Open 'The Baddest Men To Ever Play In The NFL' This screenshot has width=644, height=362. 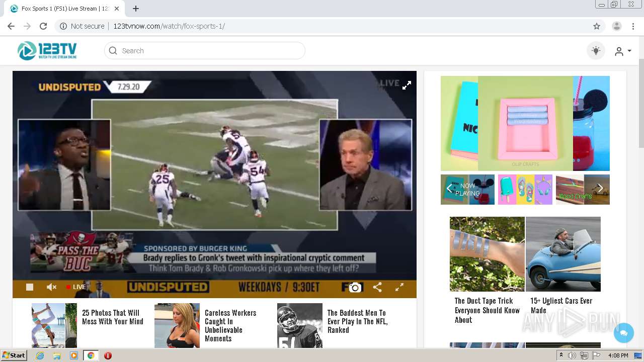357,322
